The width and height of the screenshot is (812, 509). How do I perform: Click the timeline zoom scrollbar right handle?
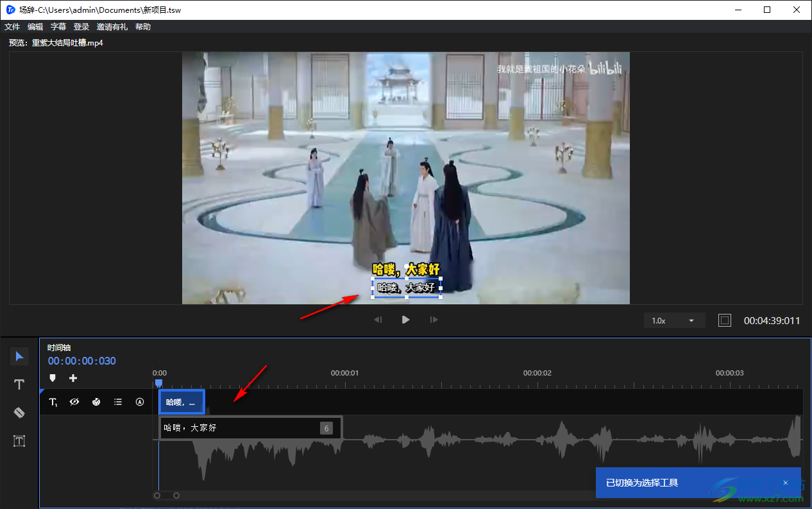(x=176, y=496)
